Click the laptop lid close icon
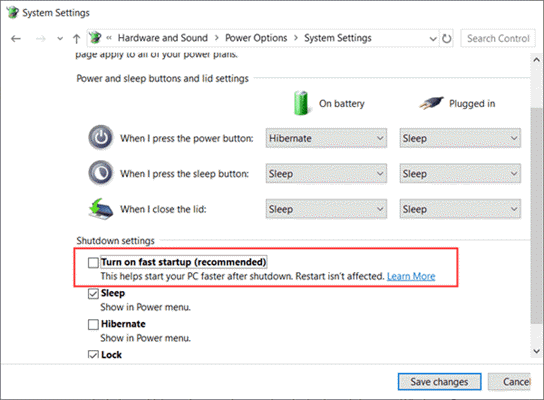The image size is (544, 400). click(101, 209)
